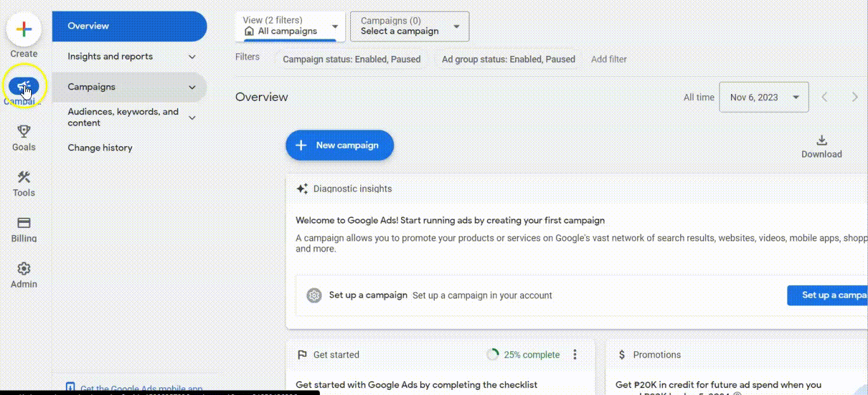Select Insights and reports menu item
Viewport: 868px width, 395px height.
(129, 57)
